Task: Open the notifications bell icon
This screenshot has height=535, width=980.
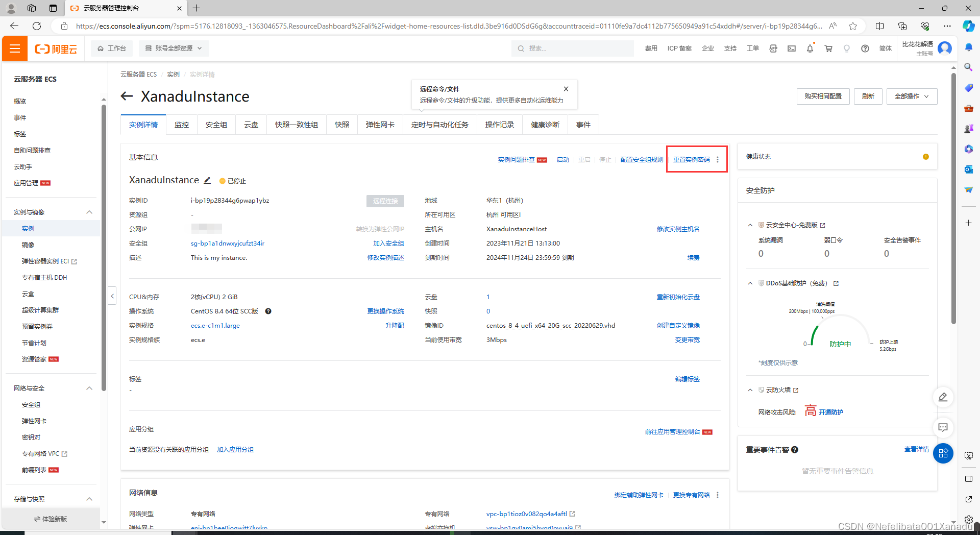Action: click(810, 48)
